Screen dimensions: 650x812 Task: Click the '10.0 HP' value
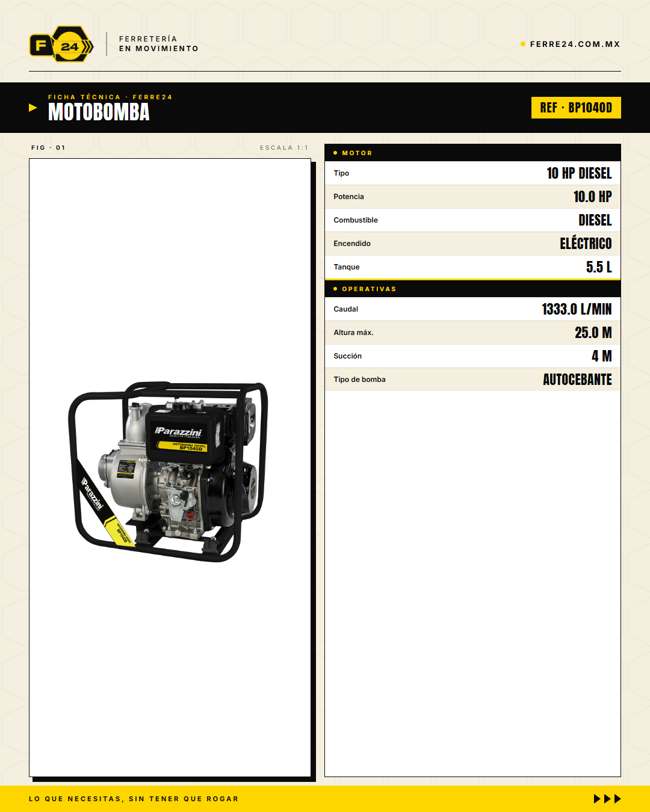[x=592, y=197]
